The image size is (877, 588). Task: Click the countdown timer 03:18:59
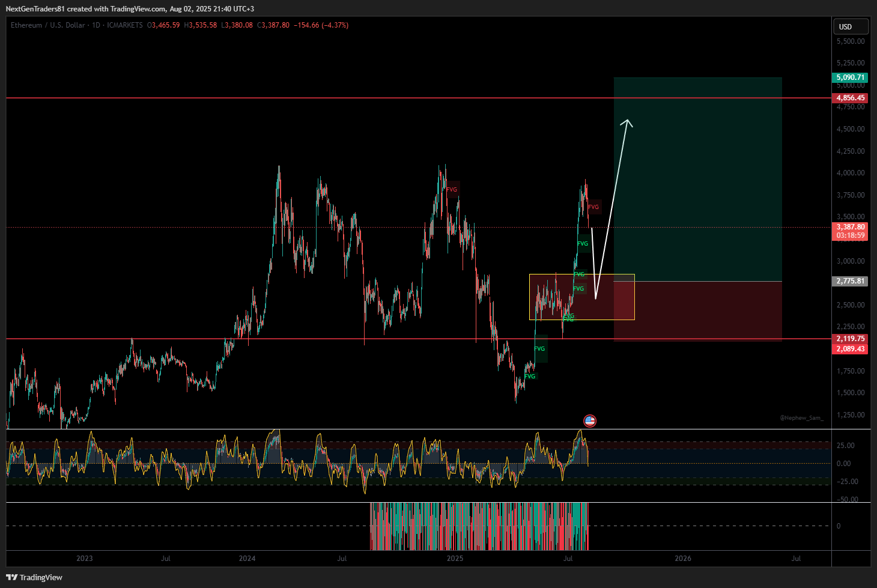[x=851, y=235]
